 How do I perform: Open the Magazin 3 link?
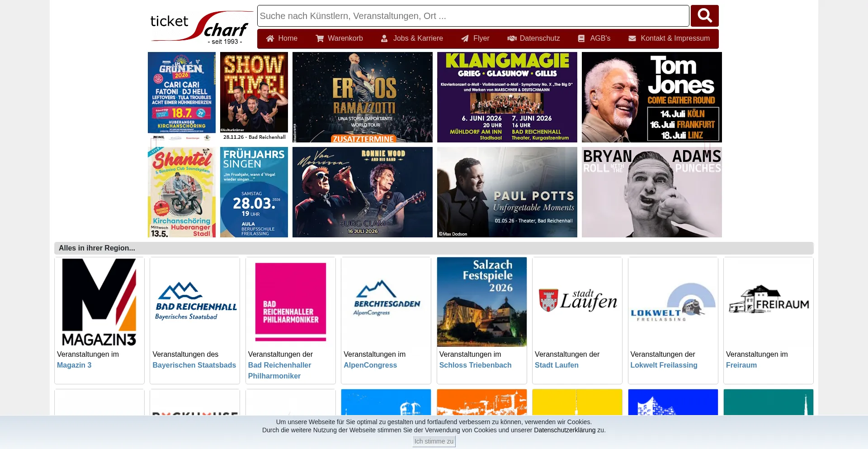[74, 365]
